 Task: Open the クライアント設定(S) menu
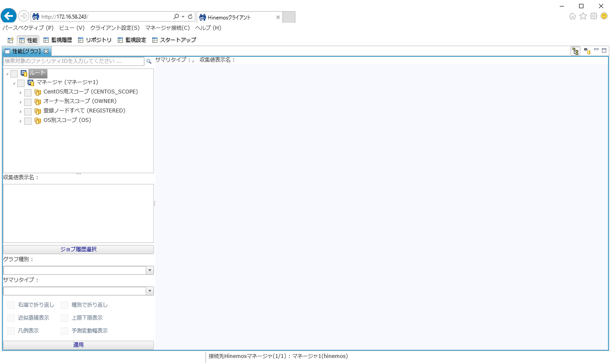(x=115, y=28)
